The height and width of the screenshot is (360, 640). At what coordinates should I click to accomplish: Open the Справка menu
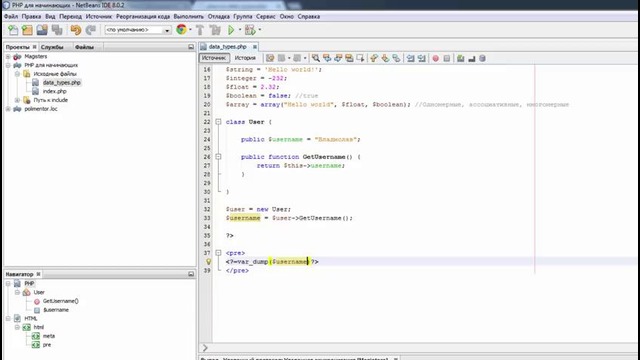click(x=309, y=16)
